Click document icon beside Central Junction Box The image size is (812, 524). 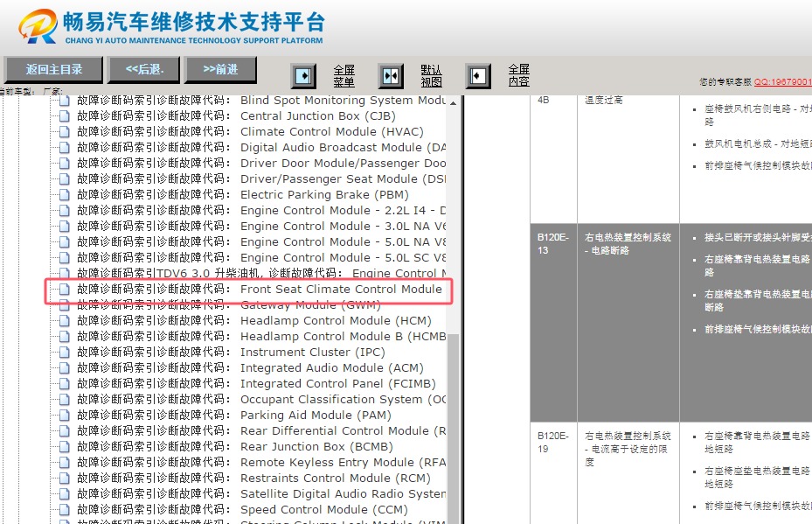[64, 116]
